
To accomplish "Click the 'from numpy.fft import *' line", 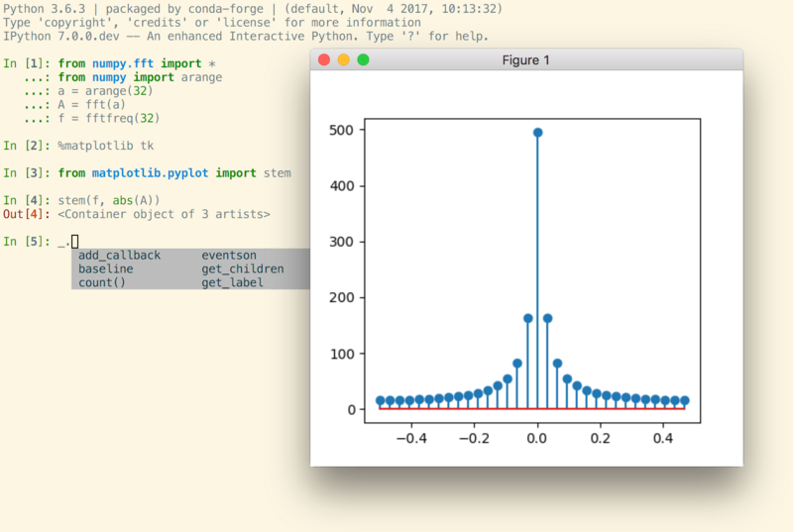I will coord(130,63).
